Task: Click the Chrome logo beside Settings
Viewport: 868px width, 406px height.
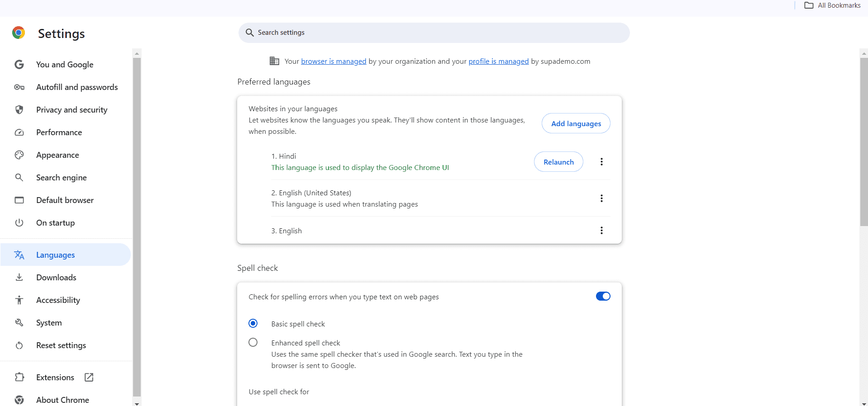Action: (19, 33)
